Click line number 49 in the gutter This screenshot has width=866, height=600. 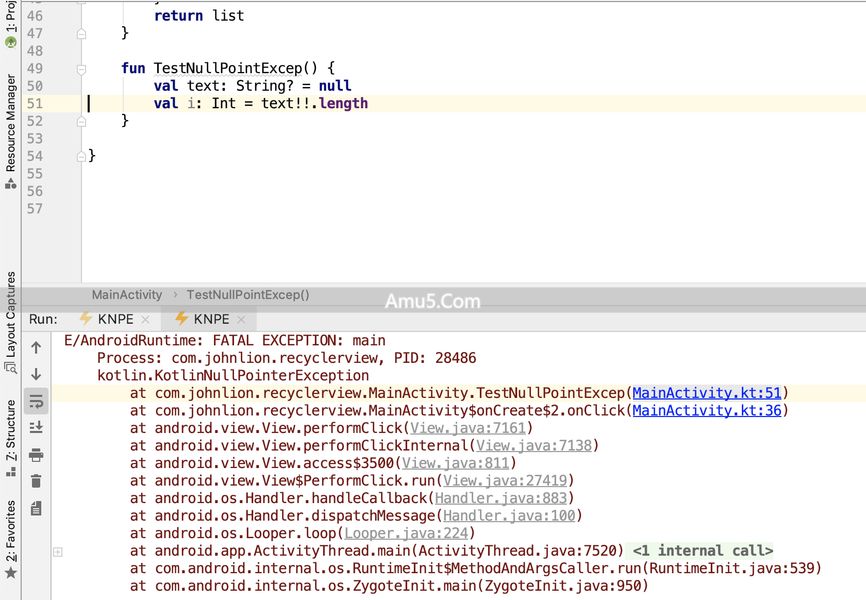(34, 69)
